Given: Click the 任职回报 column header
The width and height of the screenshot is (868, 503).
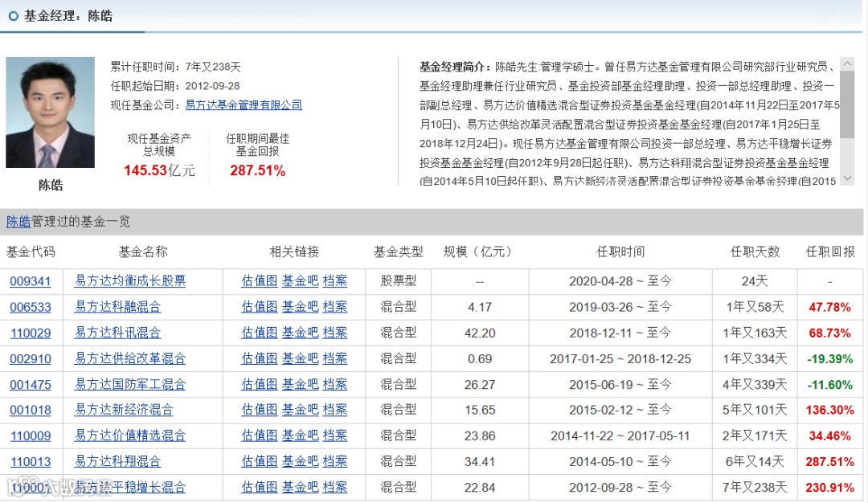Looking at the screenshot, I should click(x=829, y=251).
